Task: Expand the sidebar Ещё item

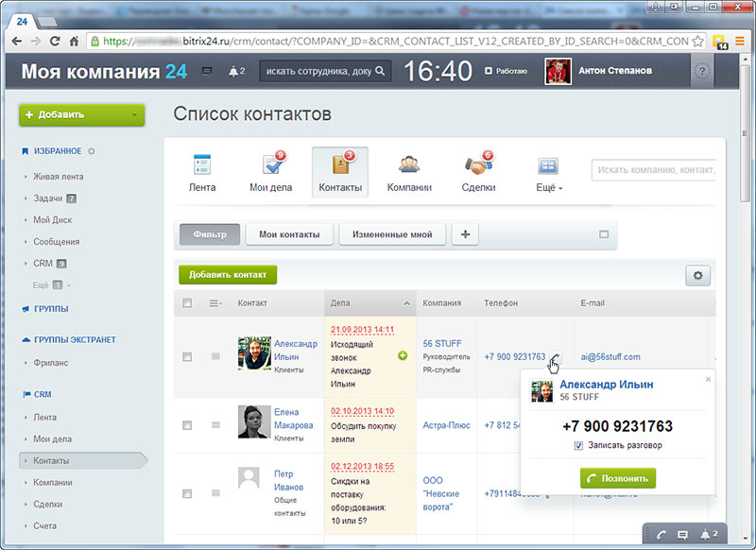Action: tap(52, 284)
